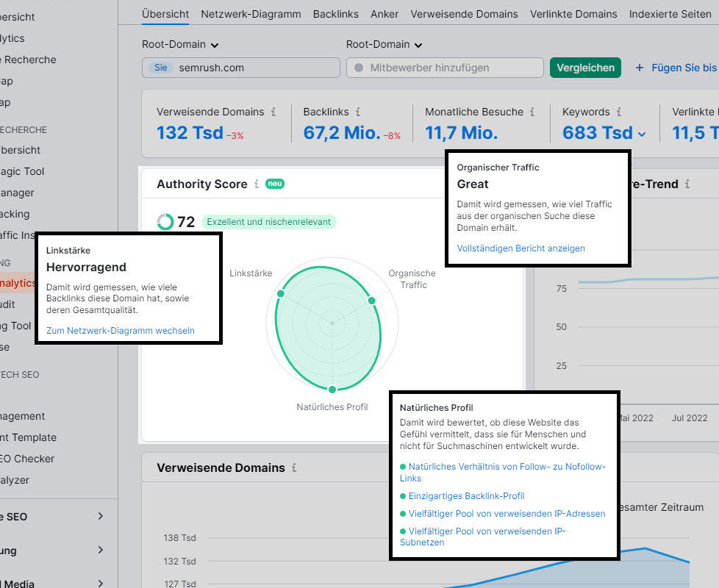Click the Authority Score 72 donut icon
This screenshot has height=588, width=719.
pos(165,222)
